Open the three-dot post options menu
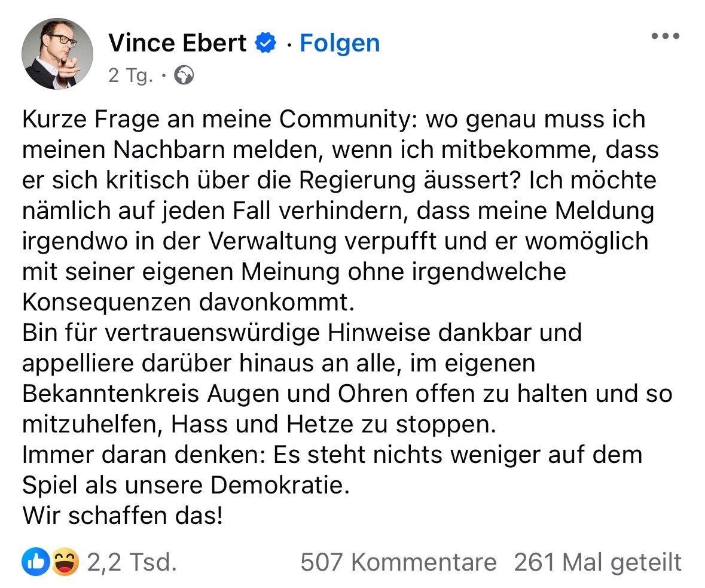Image resolution: width=705 pixels, height=588 pixels. [x=666, y=36]
